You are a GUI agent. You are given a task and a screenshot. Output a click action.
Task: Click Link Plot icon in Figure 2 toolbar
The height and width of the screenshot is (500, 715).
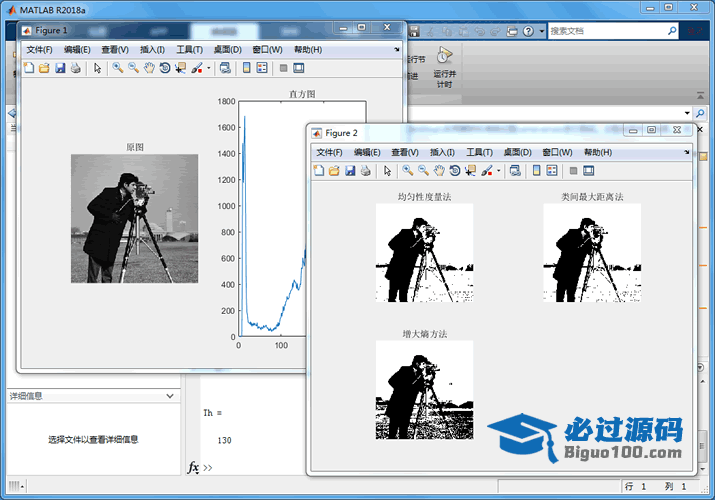pyautogui.click(x=515, y=170)
